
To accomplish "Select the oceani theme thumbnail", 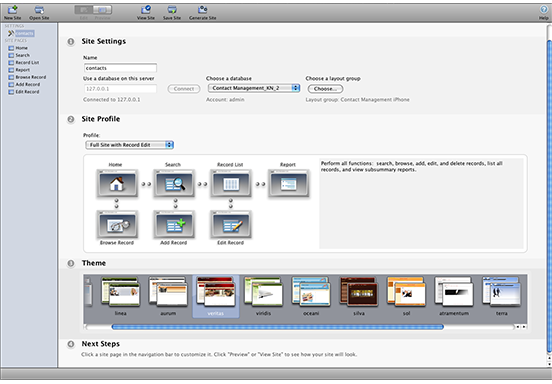I will tap(311, 292).
